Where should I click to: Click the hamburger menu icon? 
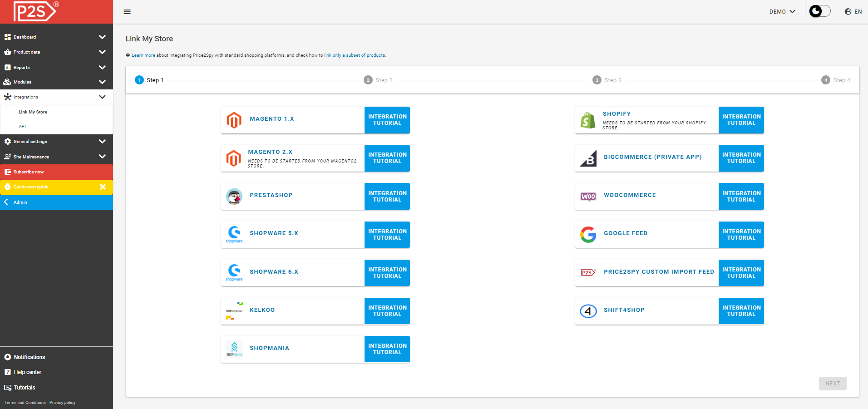[x=127, y=12]
